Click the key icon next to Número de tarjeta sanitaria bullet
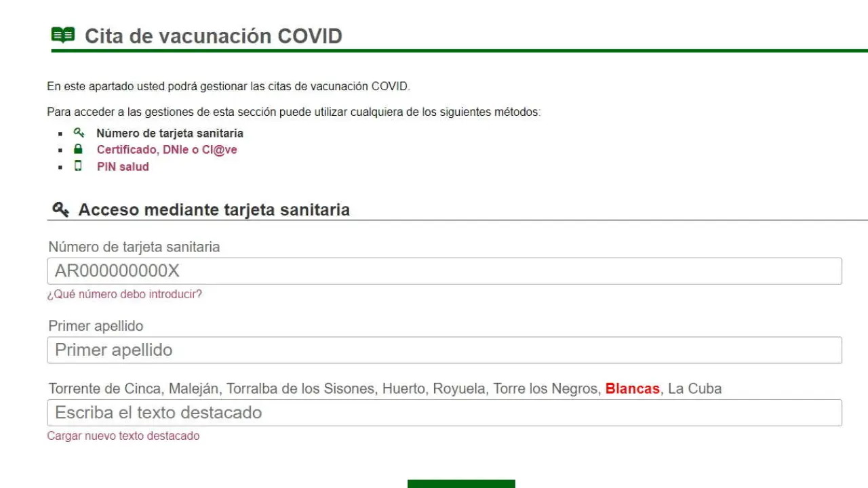 coord(79,133)
